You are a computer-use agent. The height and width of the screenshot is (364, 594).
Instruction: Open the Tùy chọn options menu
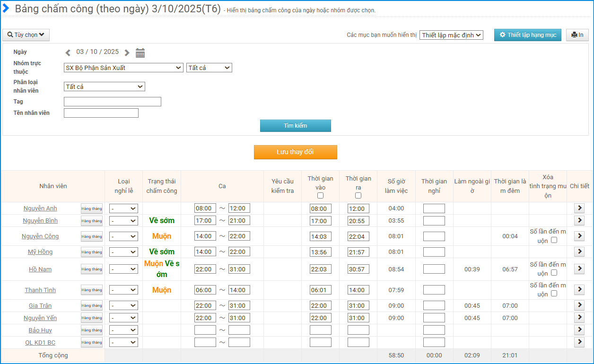click(x=26, y=35)
